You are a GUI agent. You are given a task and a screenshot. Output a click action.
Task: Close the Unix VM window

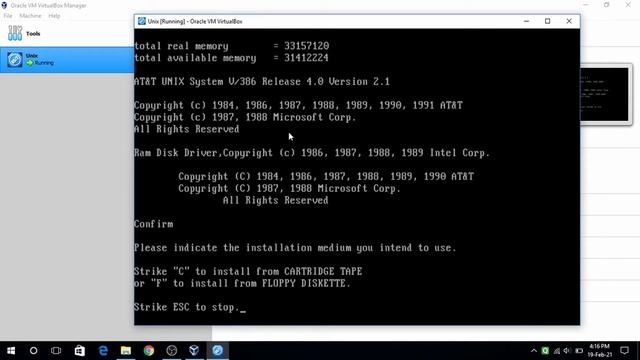pyautogui.click(x=569, y=21)
